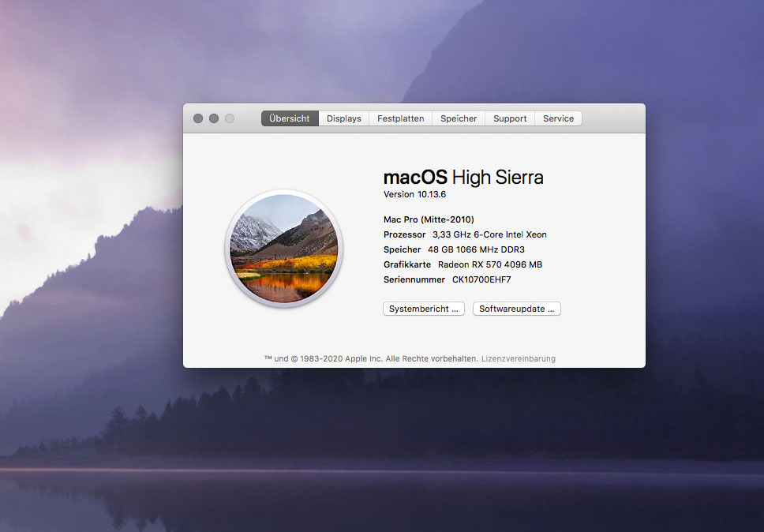This screenshot has width=764, height=532.
Task: Close the About This Mac window
Action: tap(198, 118)
